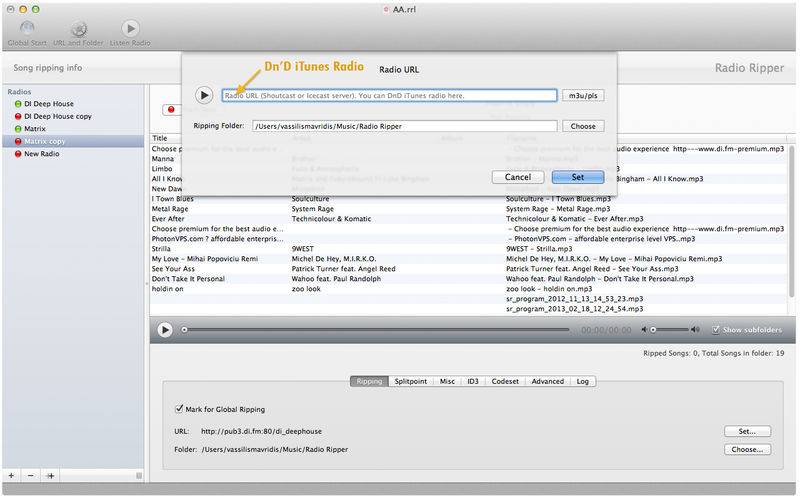Adjust the volume slider knob
Screen dimensions: 800x500
coord(653,330)
